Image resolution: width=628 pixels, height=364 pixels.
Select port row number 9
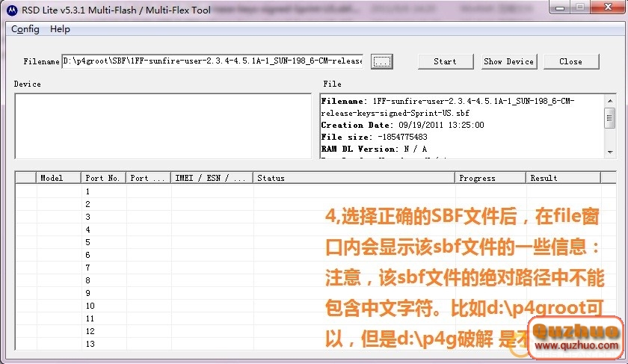pos(315,293)
